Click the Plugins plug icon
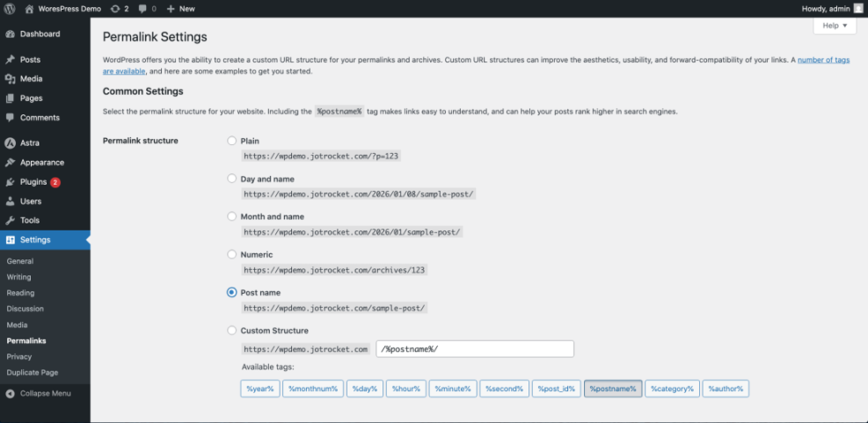Image resolution: width=868 pixels, height=423 pixels. (10, 182)
